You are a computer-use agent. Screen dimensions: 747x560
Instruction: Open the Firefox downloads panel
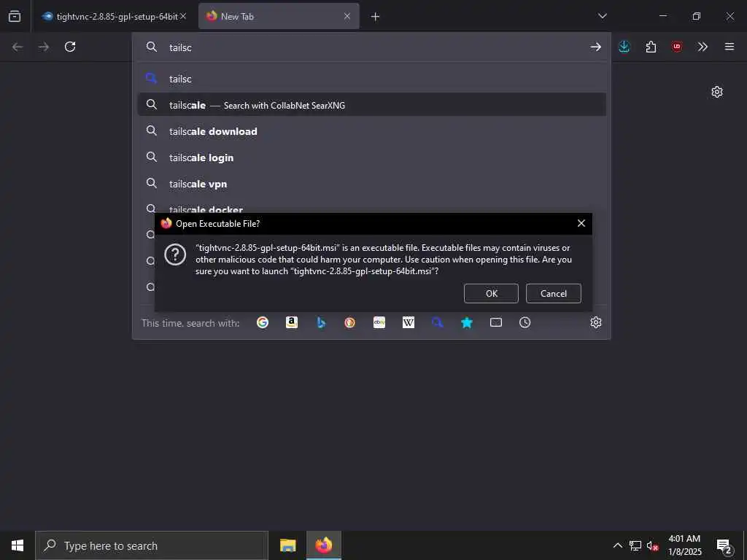tap(624, 47)
